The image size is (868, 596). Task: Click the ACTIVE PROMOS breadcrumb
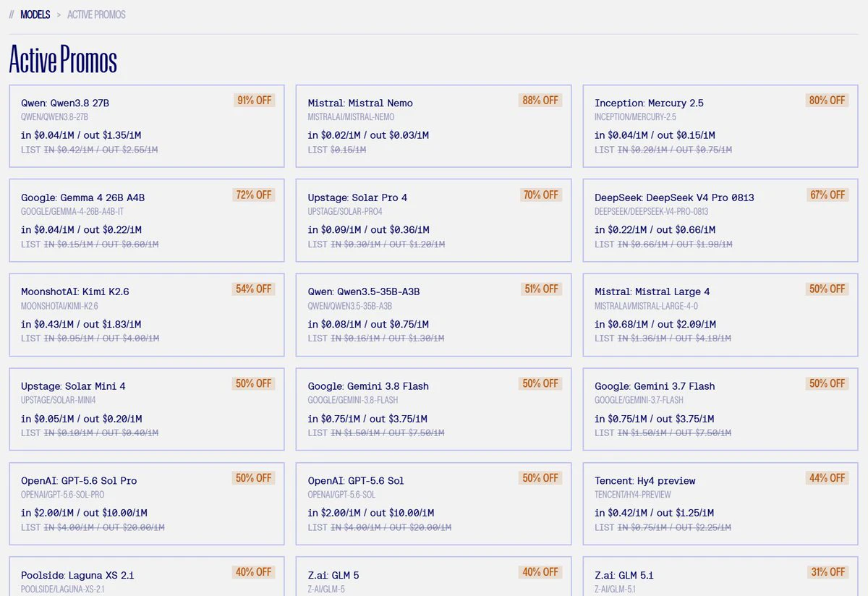96,14
